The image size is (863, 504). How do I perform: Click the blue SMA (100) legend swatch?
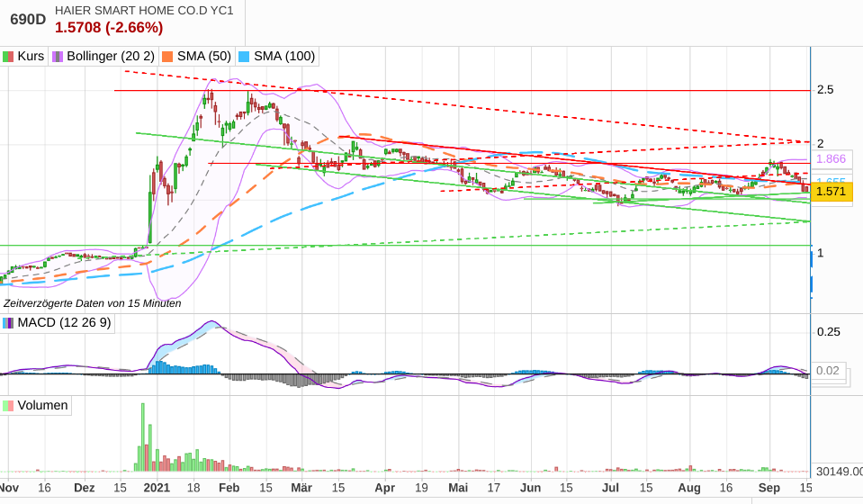pyautogui.click(x=244, y=57)
